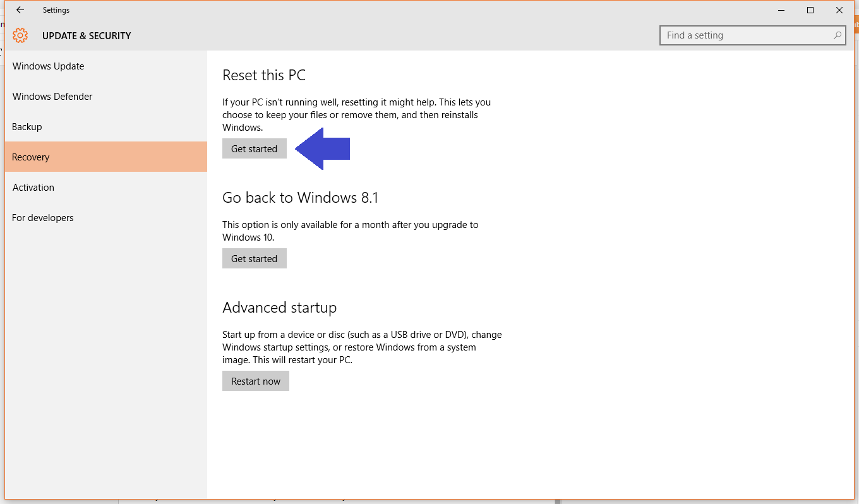Viewport: 859px width, 504px height.
Task: Click the Reset this PC heading
Action: click(x=264, y=75)
